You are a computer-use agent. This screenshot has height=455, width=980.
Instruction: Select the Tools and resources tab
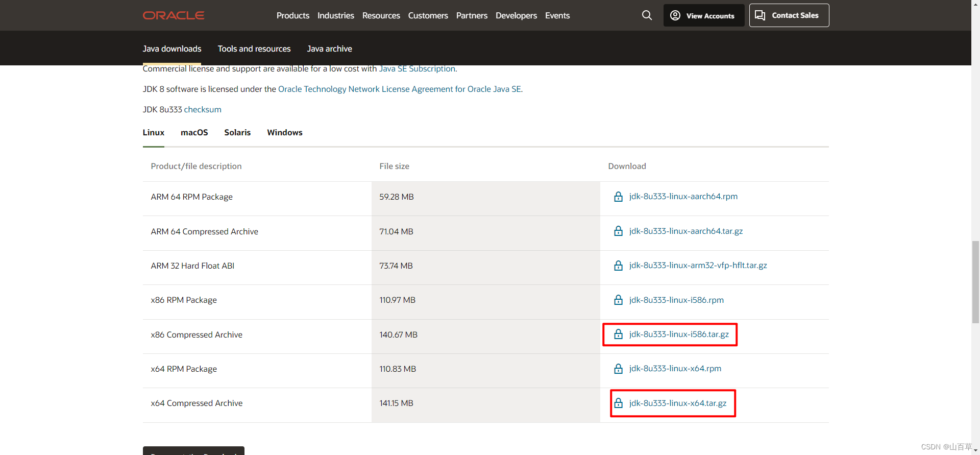click(254, 49)
